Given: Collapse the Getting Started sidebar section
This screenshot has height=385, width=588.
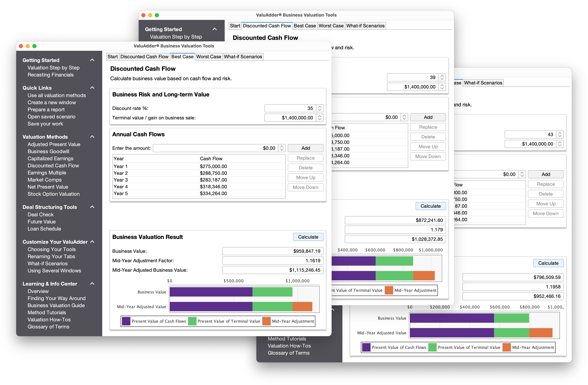Looking at the screenshot, I should point(92,60).
